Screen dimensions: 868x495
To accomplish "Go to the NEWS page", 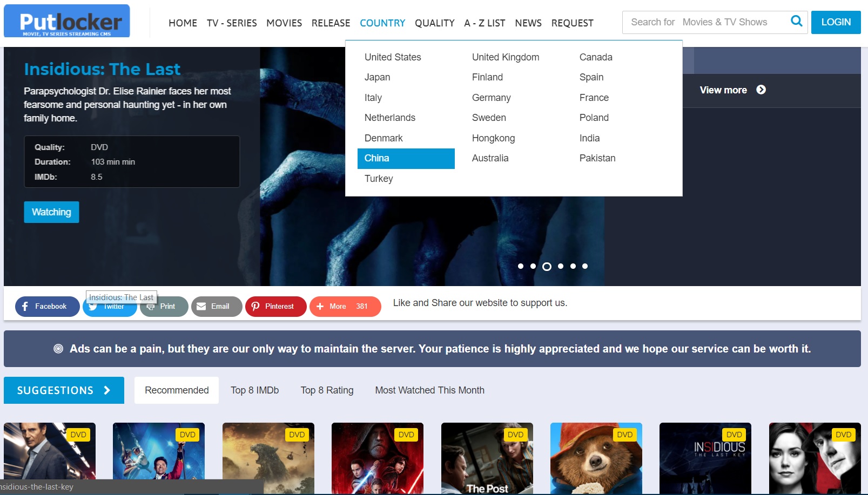I will (528, 23).
